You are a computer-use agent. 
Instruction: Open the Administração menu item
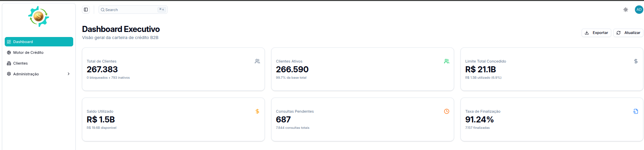point(39,74)
